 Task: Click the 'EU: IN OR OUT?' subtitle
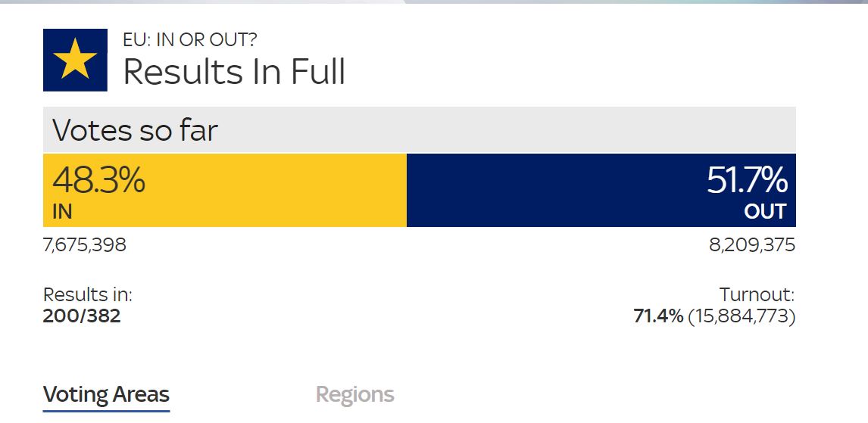(x=190, y=40)
